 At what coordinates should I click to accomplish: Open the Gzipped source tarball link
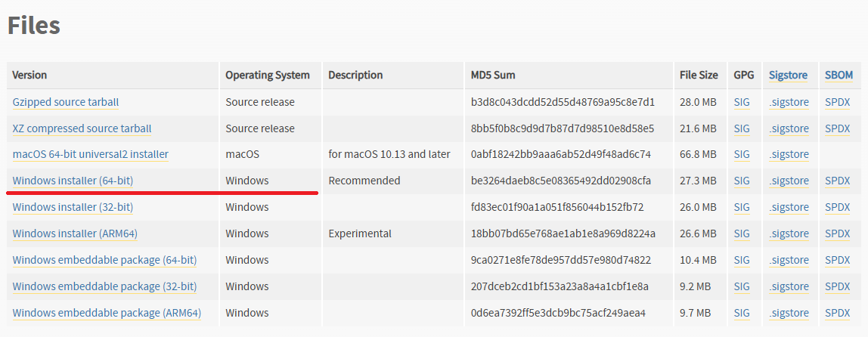click(66, 102)
